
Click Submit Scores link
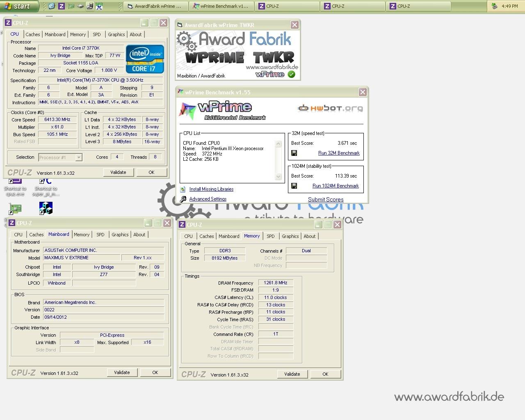326,199
